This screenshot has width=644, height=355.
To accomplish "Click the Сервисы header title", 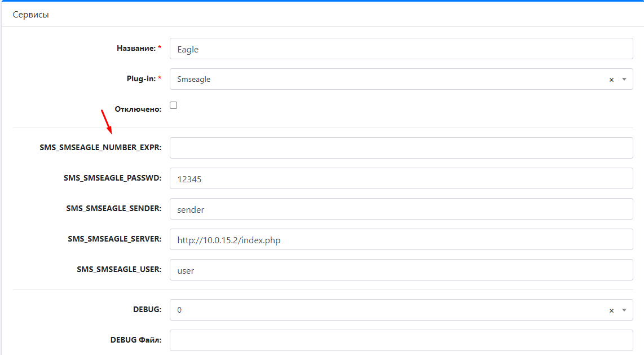I will point(31,15).
